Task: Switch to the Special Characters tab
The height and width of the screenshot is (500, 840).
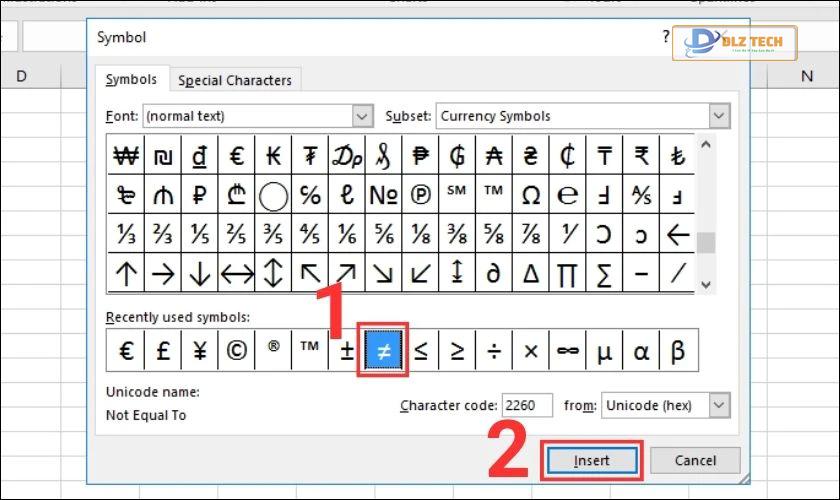Action: (235, 80)
